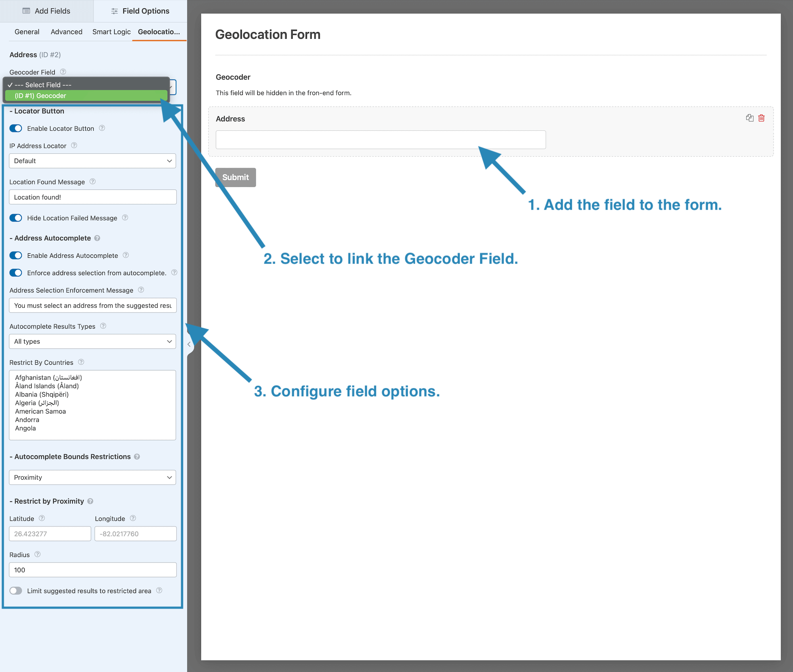Select the Geocoder field in preview

(490, 84)
